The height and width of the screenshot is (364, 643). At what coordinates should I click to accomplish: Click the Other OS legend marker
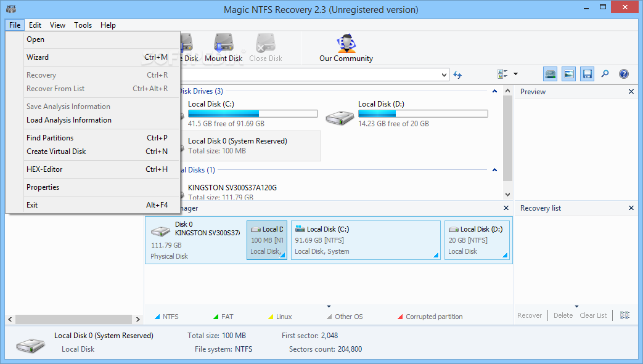pyautogui.click(x=329, y=317)
